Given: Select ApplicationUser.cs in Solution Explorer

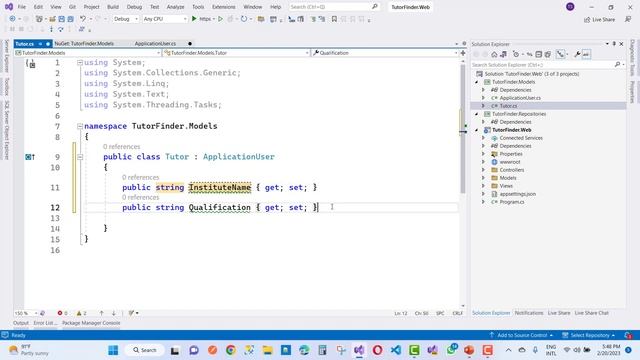Looking at the screenshot, I should [x=520, y=98].
